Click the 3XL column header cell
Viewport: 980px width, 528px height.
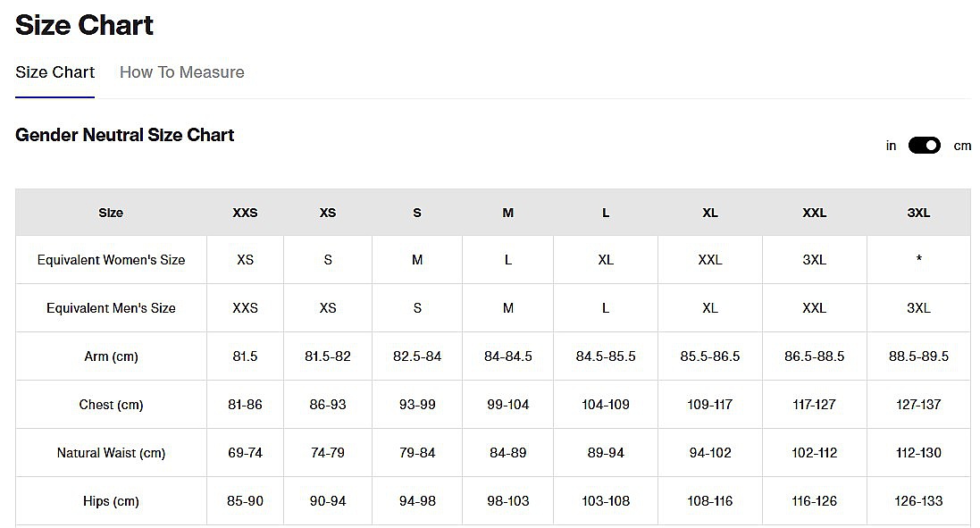[918, 213]
